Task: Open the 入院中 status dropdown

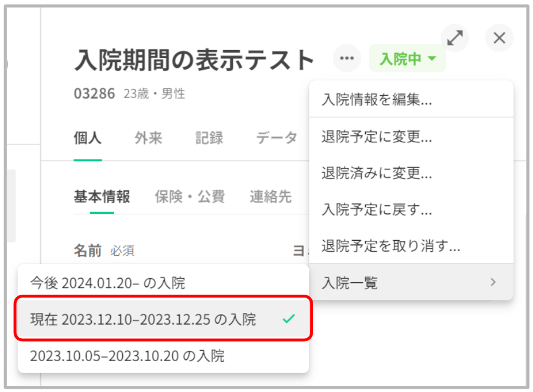Action: tap(407, 59)
